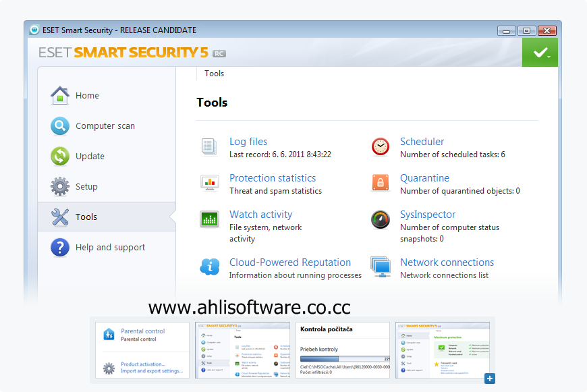Open Help and support section

[x=107, y=247]
